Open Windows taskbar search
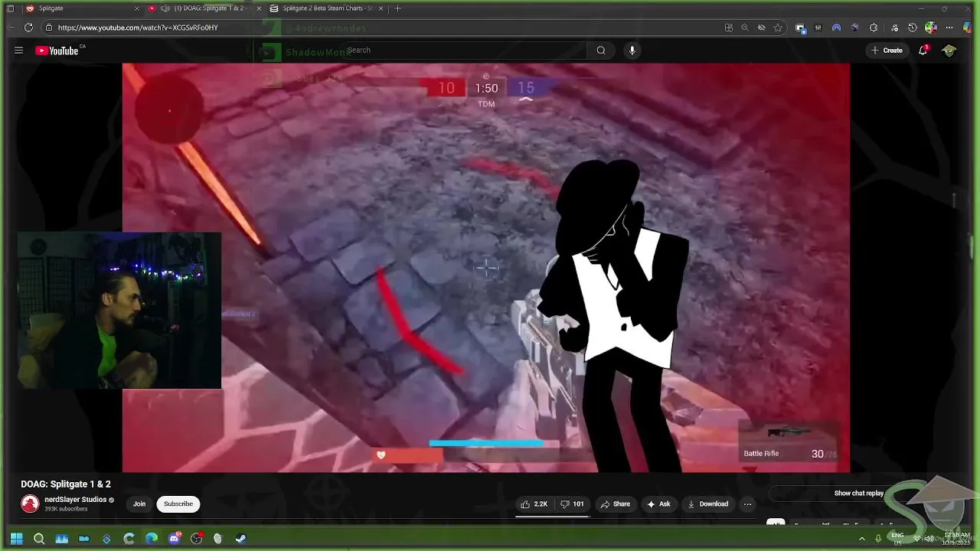Viewport: 980px width, 551px height. tap(39, 539)
